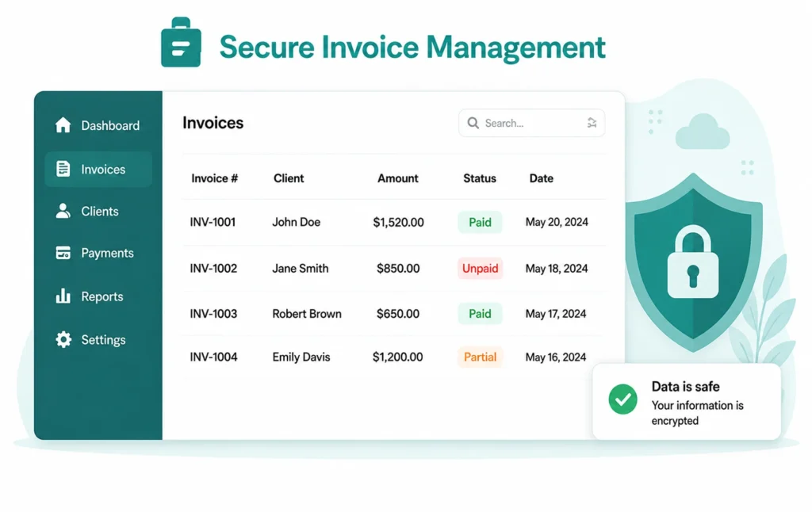Image resolution: width=812 pixels, height=512 pixels.
Task: Open invoice INV-1004
Action: [x=213, y=357]
